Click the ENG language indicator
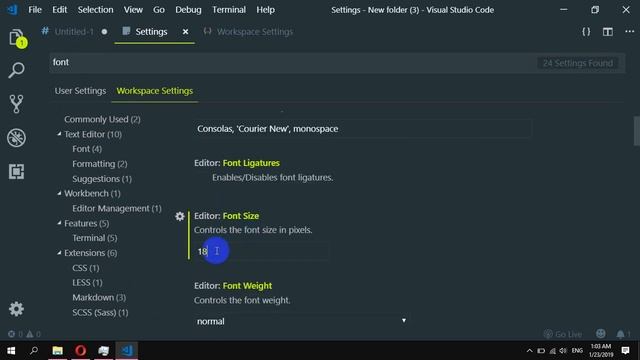 coord(577,351)
